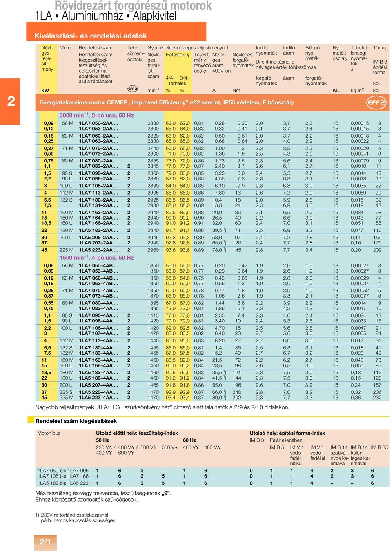Click the Tehetetlenségi nyomaték J column header
Viewport: 392px width, 551px height.
pos(359,58)
